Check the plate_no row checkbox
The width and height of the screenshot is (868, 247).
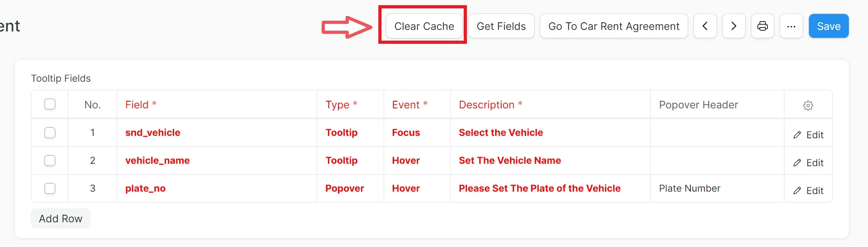[x=50, y=188]
